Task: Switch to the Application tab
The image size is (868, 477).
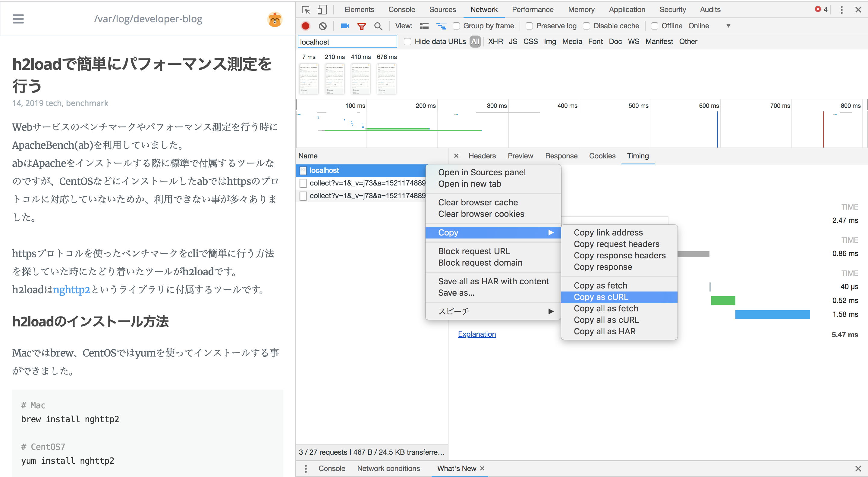Action: pyautogui.click(x=627, y=9)
